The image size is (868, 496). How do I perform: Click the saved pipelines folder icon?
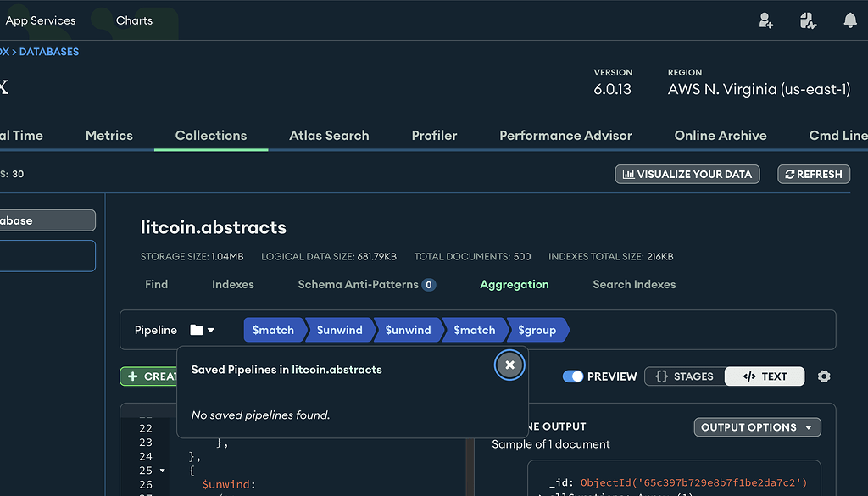click(x=198, y=331)
